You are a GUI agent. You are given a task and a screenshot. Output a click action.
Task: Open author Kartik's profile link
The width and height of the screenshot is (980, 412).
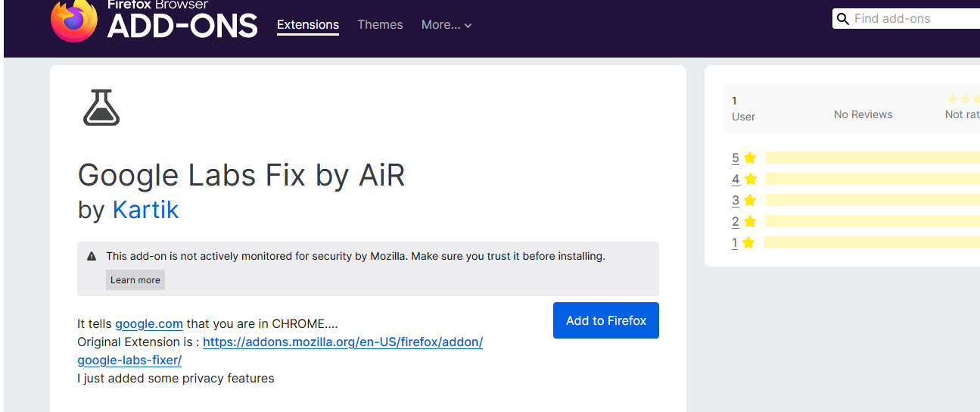click(145, 209)
